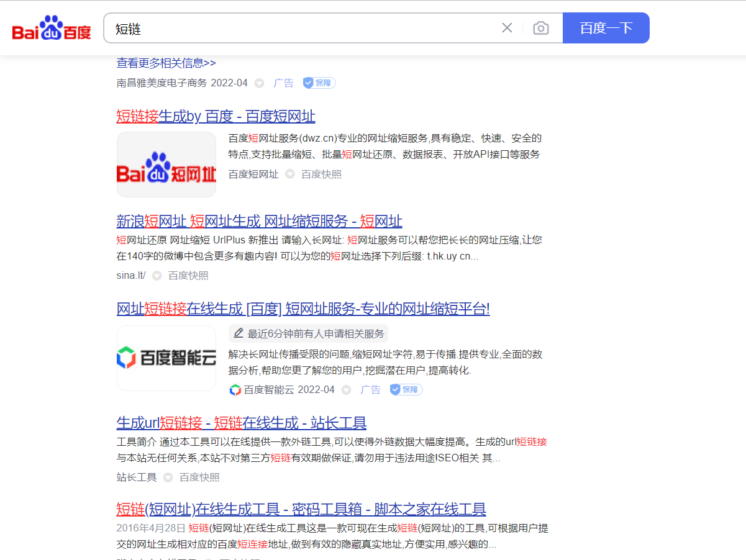Click 广告 label beside 南昌雅美度电子商务
The image size is (746, 560).
pos(284,83)
